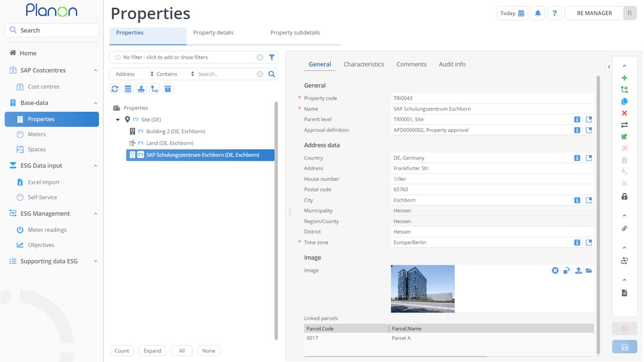Copy the selected property record
The height and width of the screenshot is (362, 644).
click(624, 101)
